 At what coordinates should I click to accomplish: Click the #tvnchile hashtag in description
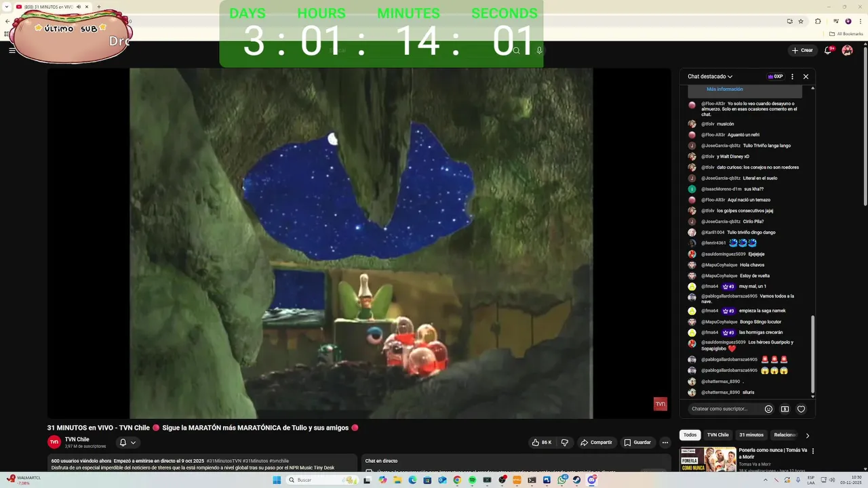click(279, 461)
